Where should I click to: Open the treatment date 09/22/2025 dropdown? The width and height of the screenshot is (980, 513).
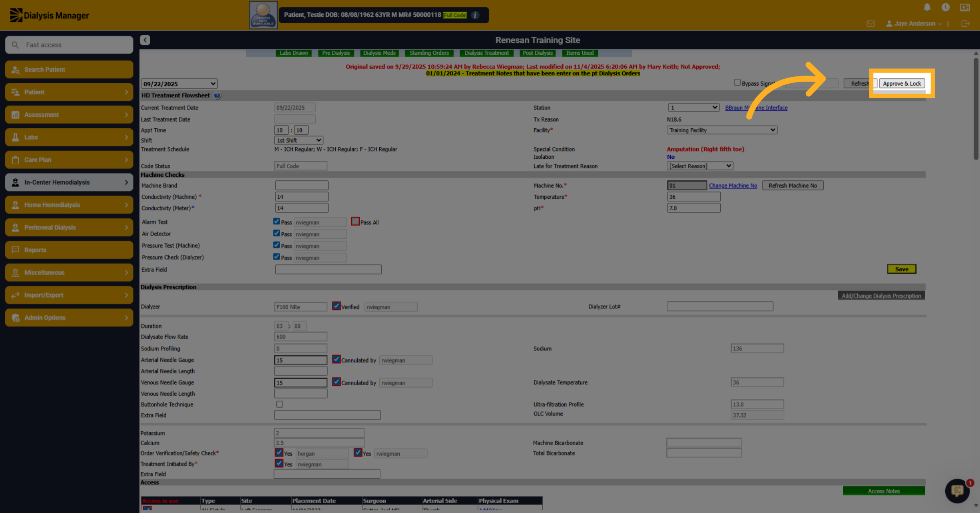[x=179, y=84]
